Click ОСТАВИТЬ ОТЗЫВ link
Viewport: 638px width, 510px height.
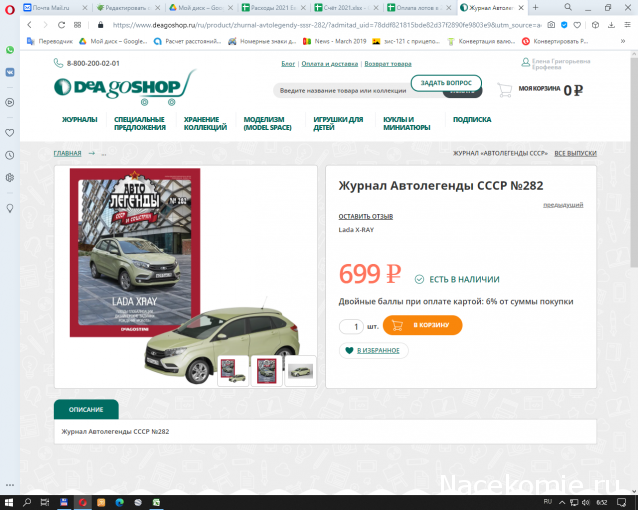pos(366,216)
